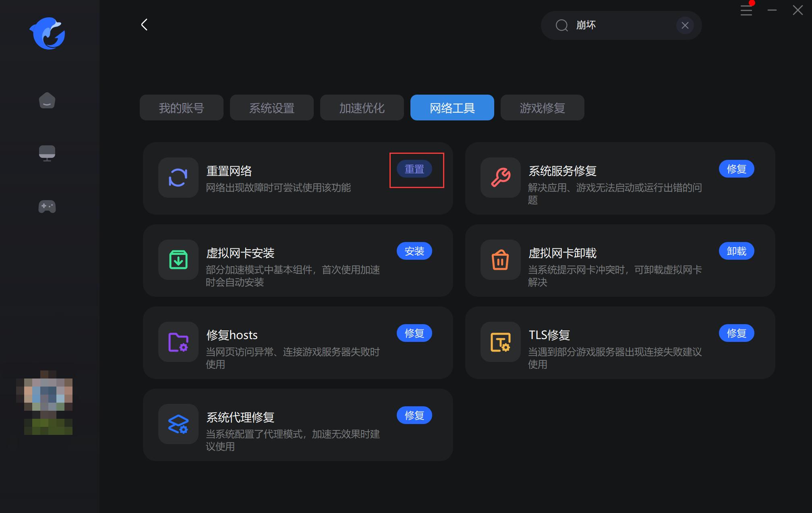Click the 虚拟网卡安装 download icon

(x=178, y=260)
